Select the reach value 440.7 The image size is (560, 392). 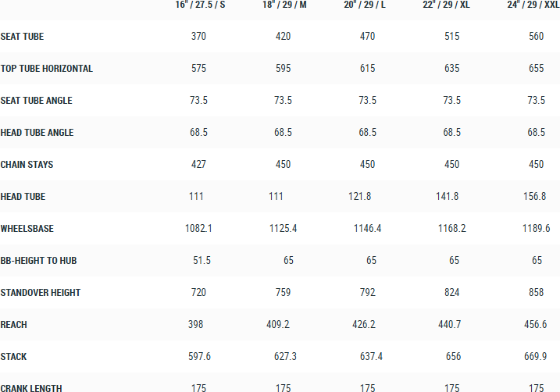(451, 325)
